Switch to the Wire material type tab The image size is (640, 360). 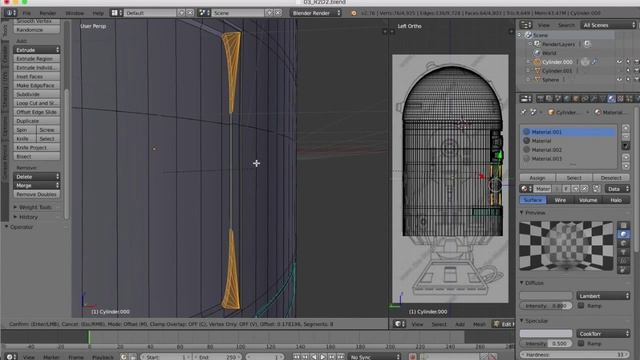click(x=560, y=200)
